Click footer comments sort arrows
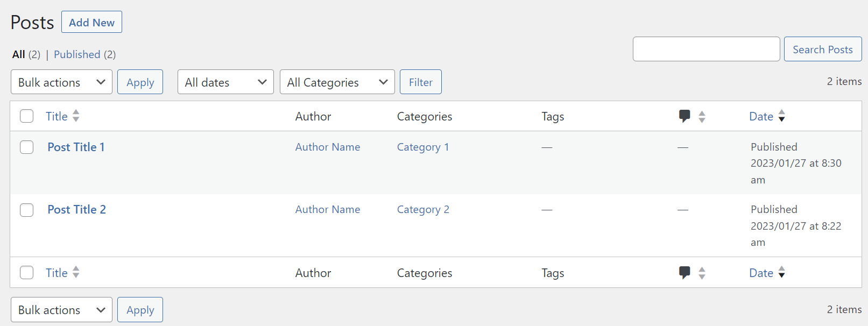This screenshot has width=868, height=326. click(702, 273)
